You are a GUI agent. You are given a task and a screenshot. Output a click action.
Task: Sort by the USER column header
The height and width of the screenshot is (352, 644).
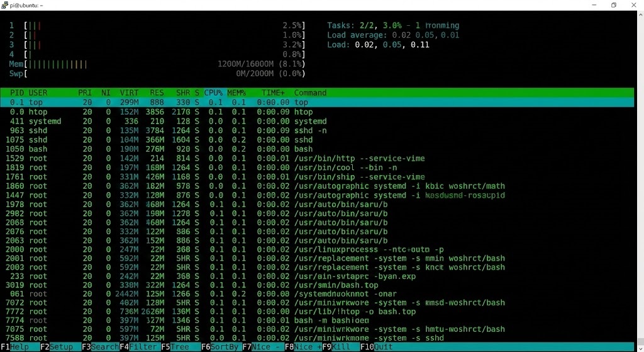point(38,93)
